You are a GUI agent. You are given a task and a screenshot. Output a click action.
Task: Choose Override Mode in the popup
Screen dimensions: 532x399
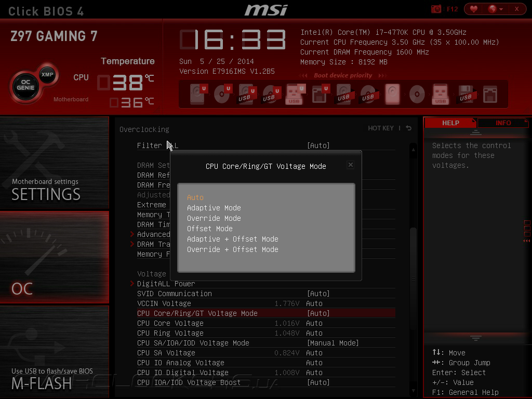click(214, 218)
